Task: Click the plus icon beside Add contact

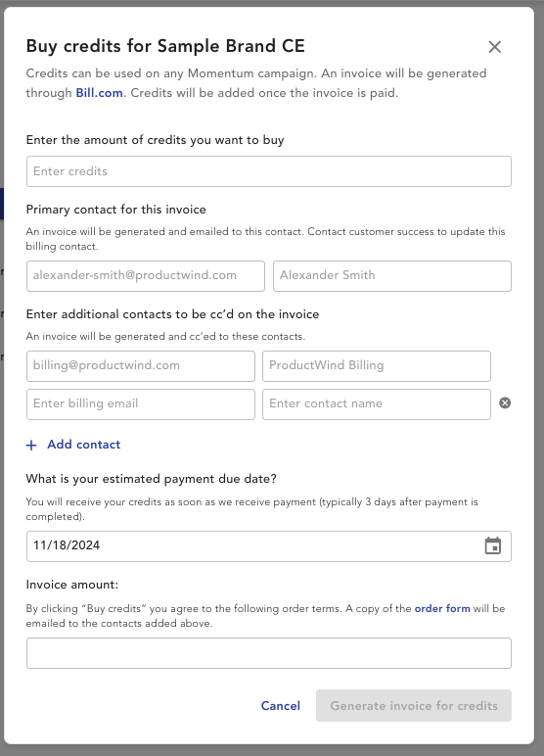Action: 31,445
